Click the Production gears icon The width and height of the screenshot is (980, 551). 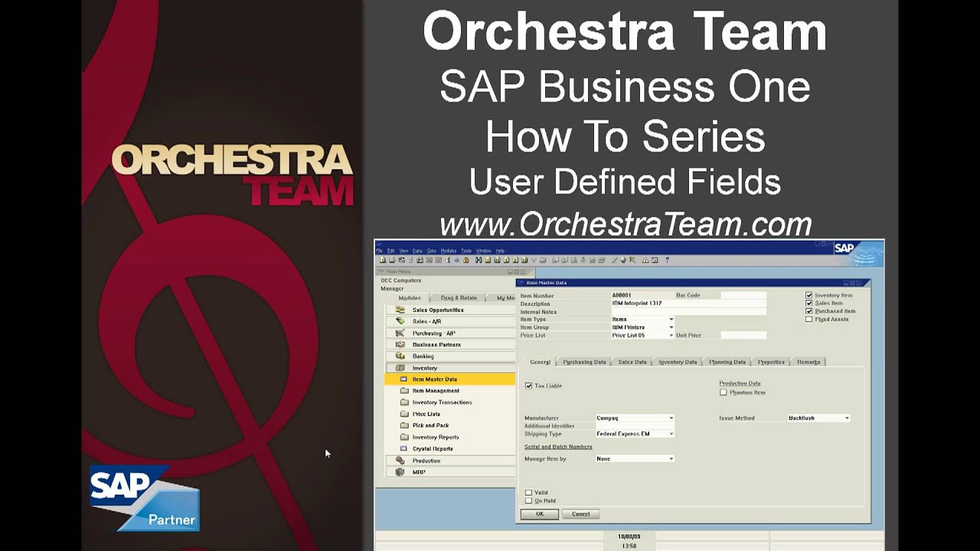point(400,461)
